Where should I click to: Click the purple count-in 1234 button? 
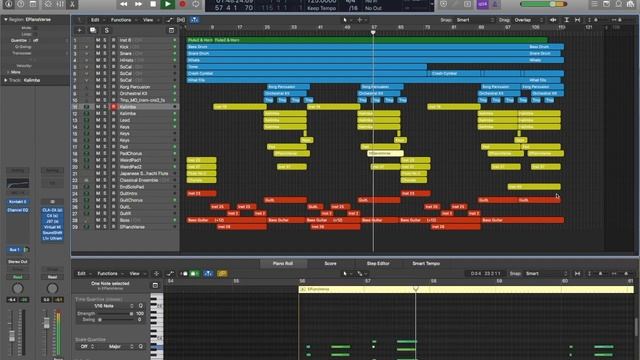[x=482, y=4]
